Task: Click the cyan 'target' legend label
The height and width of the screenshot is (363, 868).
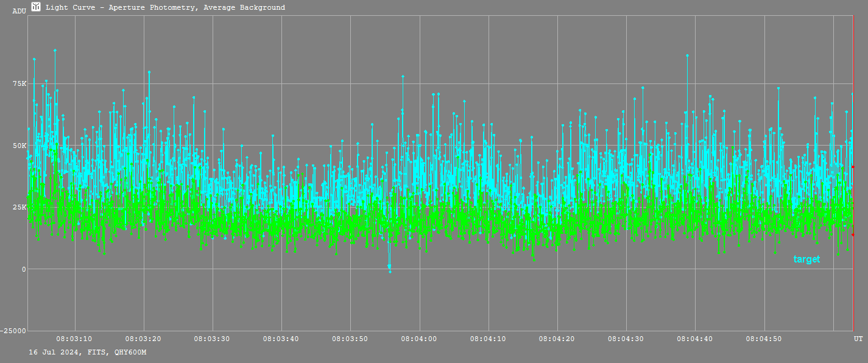Action: (806, 259)
